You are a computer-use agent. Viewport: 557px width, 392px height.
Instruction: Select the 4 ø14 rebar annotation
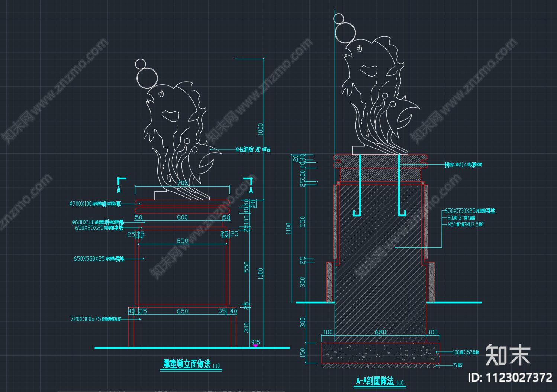pyautogui.click(x=463, y=164)
